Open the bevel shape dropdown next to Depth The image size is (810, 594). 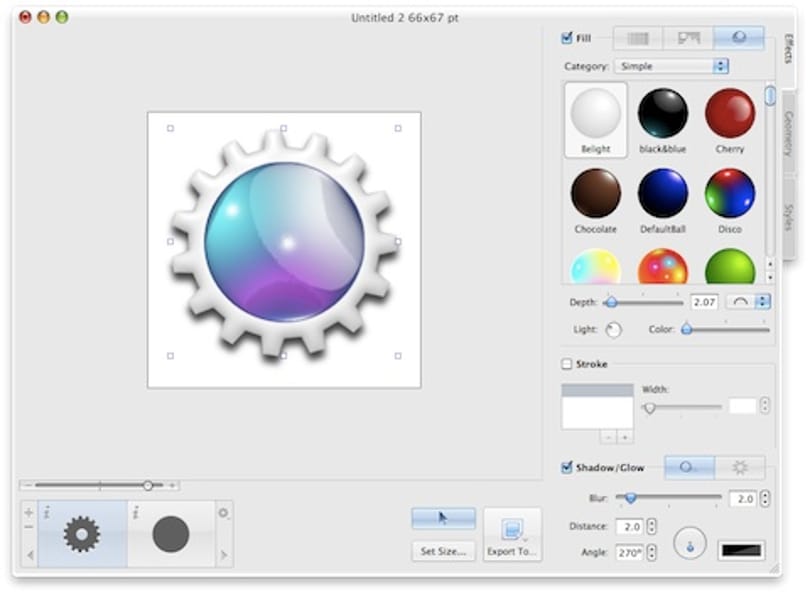point(749,302)
